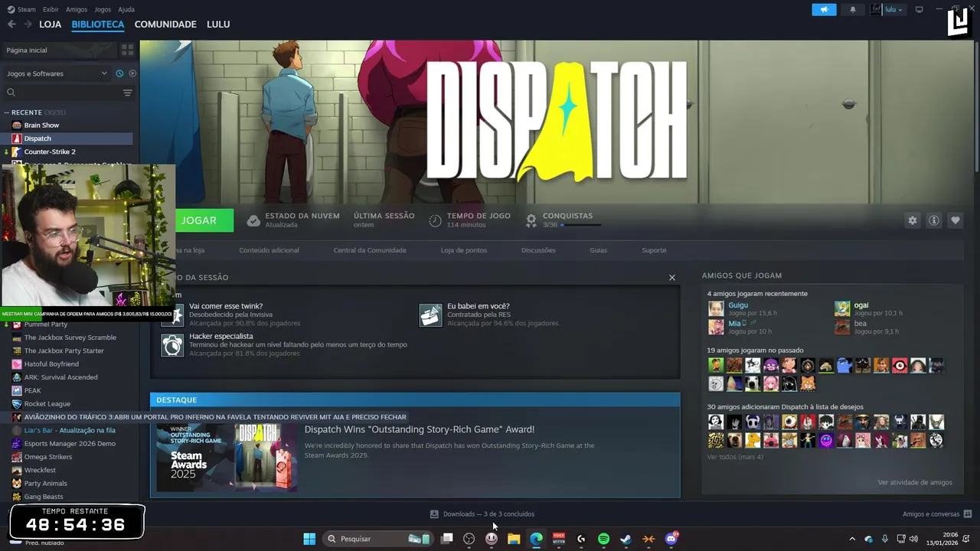
Task: Open the Exibir menu
Action: click(51, 9)
